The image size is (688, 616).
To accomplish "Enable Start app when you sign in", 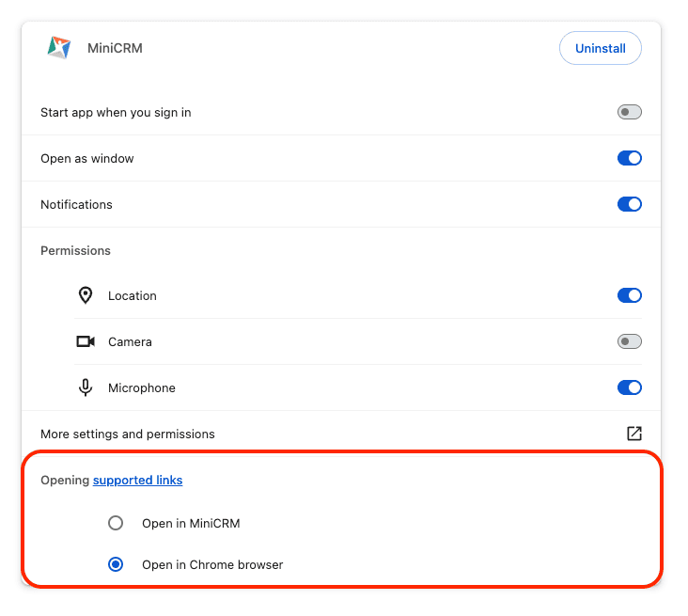I will point(629,112).
